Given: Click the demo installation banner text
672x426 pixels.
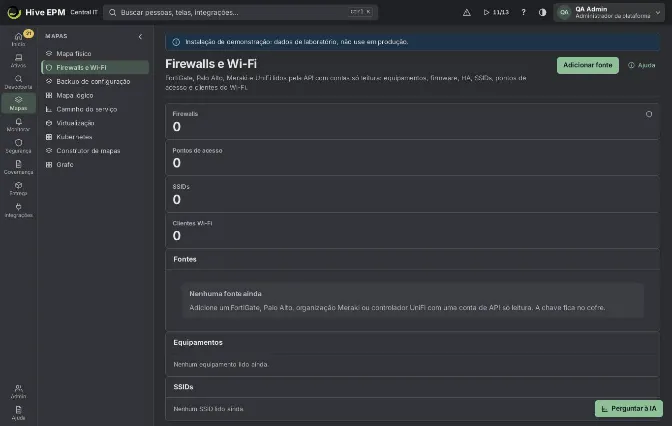Looking at the screenshot, I should coord(297,42).
